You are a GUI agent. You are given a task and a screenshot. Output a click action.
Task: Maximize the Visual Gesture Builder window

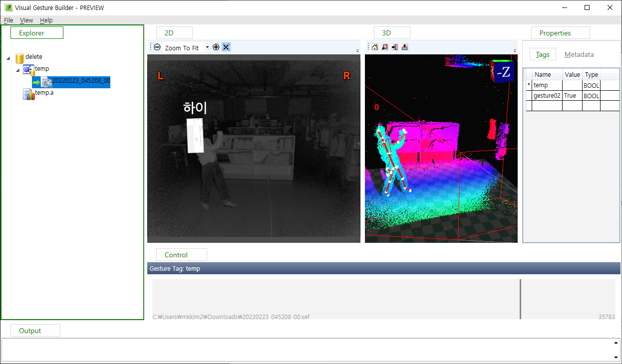pos(587,7)
